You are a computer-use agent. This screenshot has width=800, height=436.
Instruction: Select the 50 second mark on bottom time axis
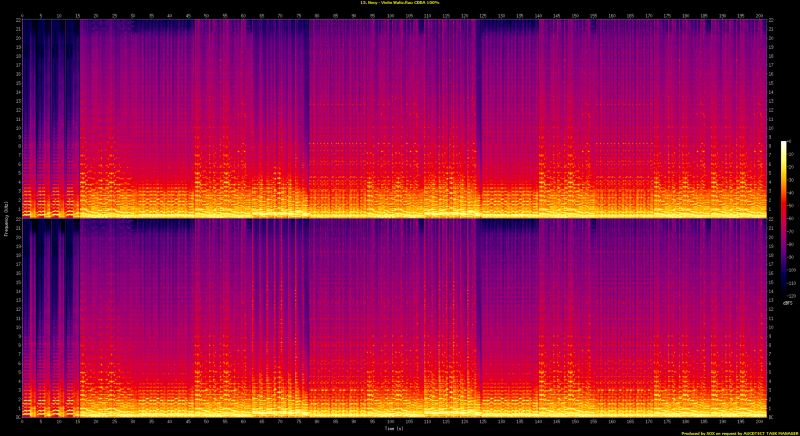click(x=207, y=422)
